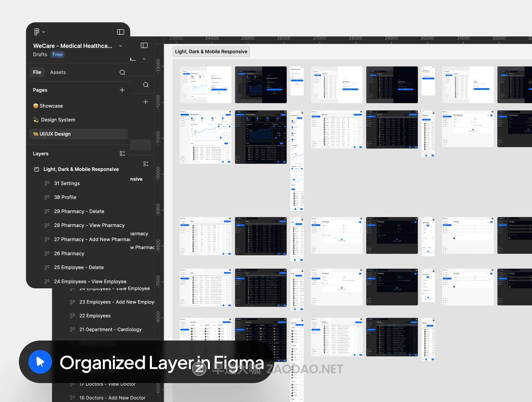This screenshot has height=402, width=532.
Task: Open the Figma main menu logo
Action: 36,32
